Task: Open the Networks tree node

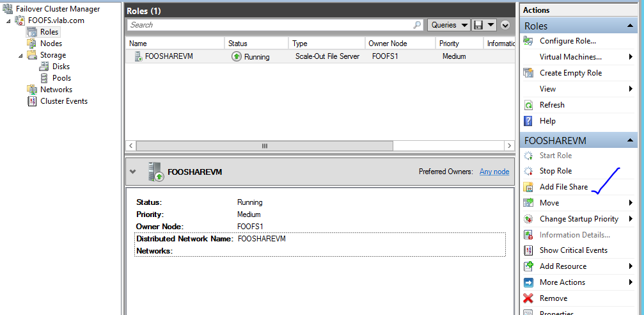Action: pyautogui.click(x=56, y=89)
